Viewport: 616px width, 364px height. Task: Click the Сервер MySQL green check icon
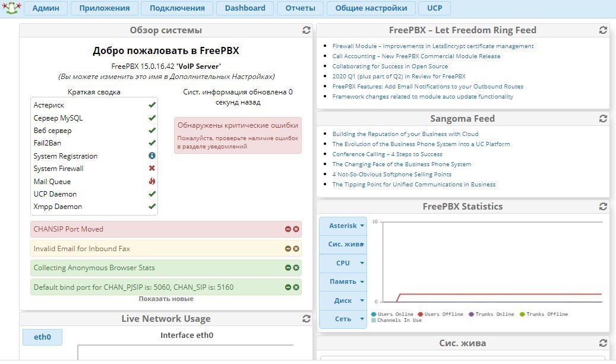tap(152, 118)
